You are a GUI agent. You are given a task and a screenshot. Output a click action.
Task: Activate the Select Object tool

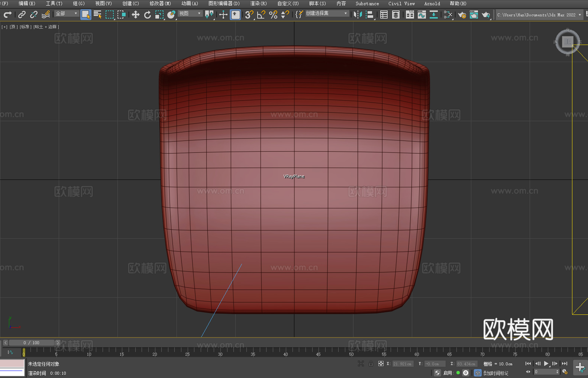pyautogui.click(x=86, y=14)
